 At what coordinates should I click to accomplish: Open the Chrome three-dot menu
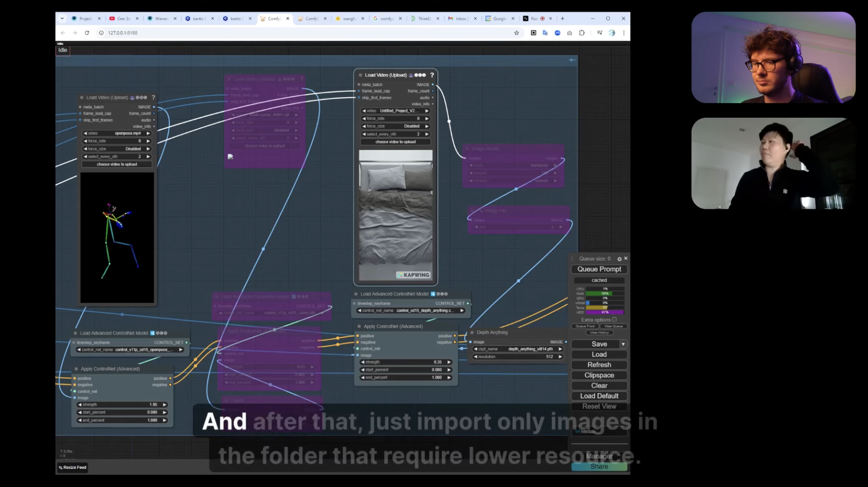click(x=623, y=33)
